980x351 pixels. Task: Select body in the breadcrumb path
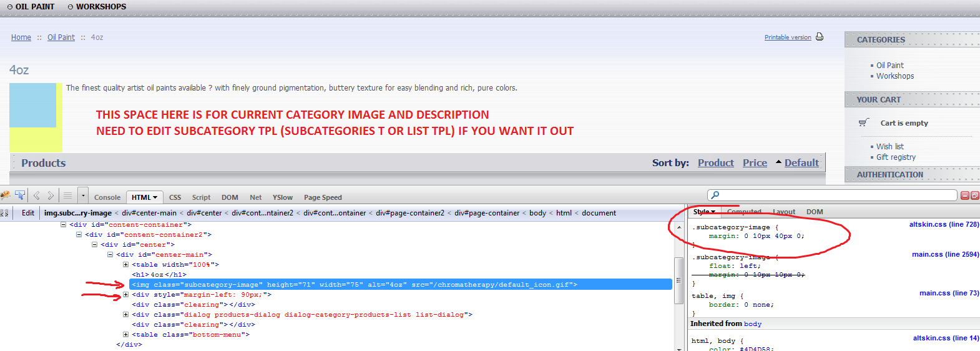tap(537, 213)
